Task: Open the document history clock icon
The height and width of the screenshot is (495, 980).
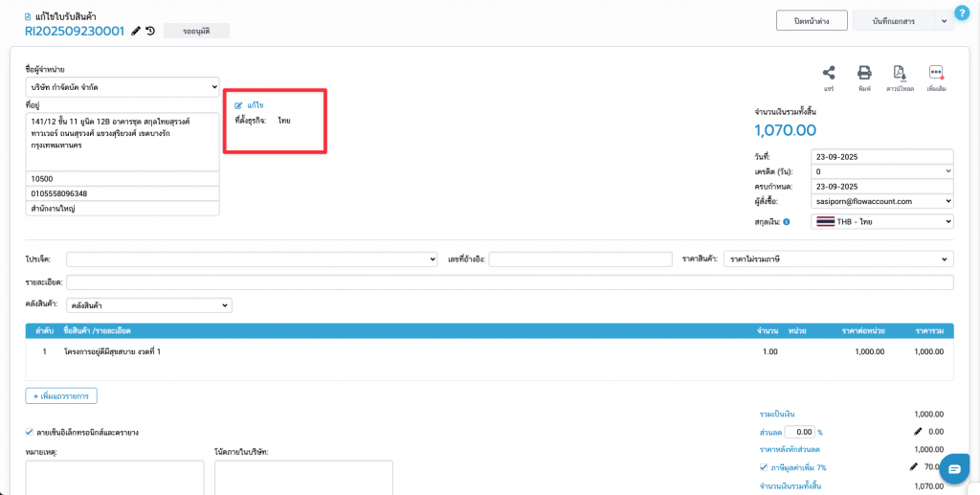Action: point(150,31)
